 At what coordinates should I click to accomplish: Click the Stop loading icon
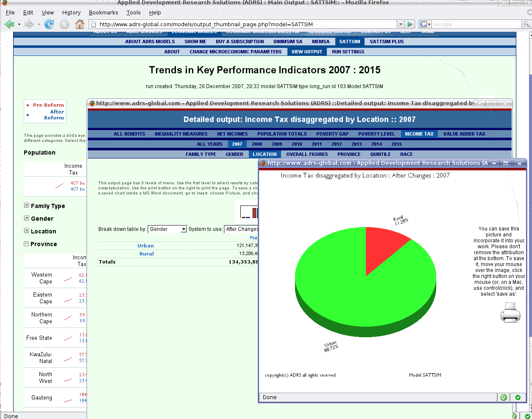click(64, 24)
